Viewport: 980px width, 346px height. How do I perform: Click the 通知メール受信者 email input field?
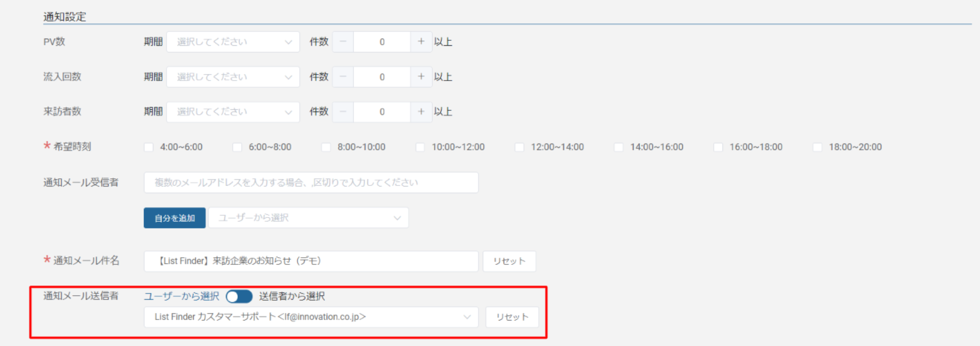[x=311, y=183]
